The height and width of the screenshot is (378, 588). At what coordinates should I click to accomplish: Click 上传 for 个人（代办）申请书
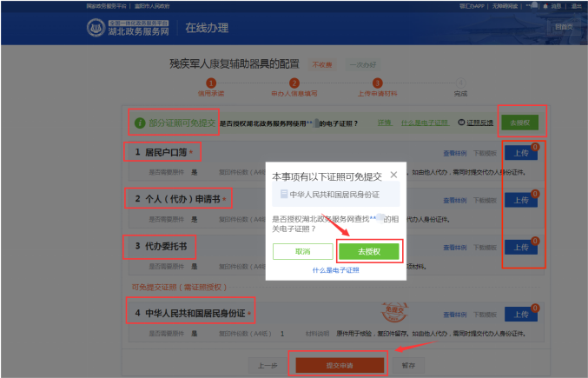pyautogui.click(x=520, y=200)
